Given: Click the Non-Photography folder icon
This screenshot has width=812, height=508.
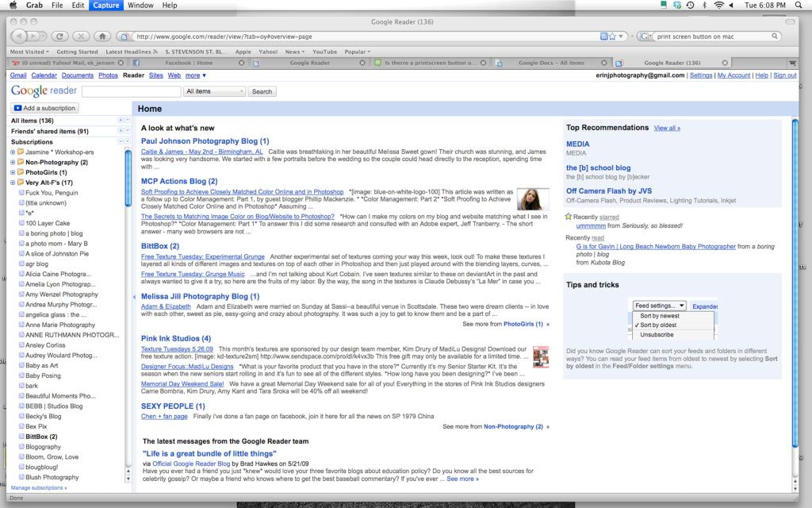Looking at the screenshot, I should point(21,162).
